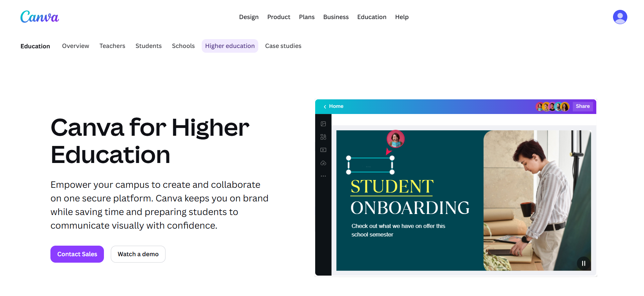644x296 pixels.
Task: Select the video icon in editor sidebar
Action: [x=323, y=150]
